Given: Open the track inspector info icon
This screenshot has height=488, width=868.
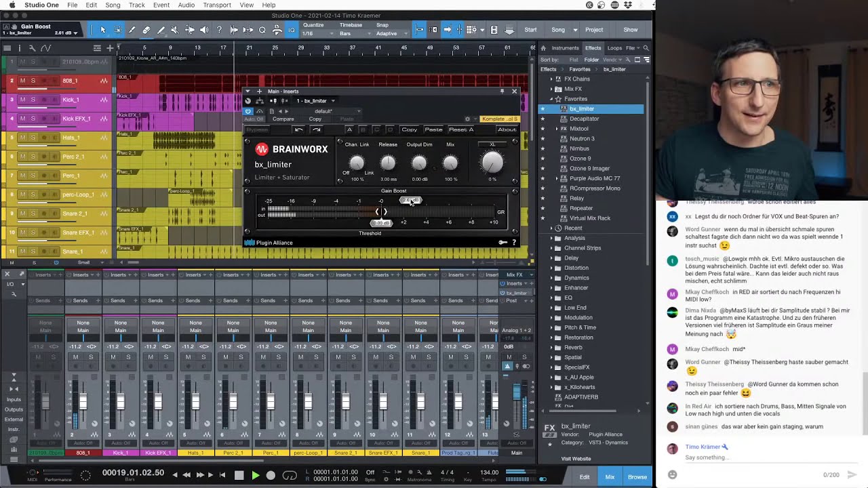Looking at the screenshot, I should [19, 48].
